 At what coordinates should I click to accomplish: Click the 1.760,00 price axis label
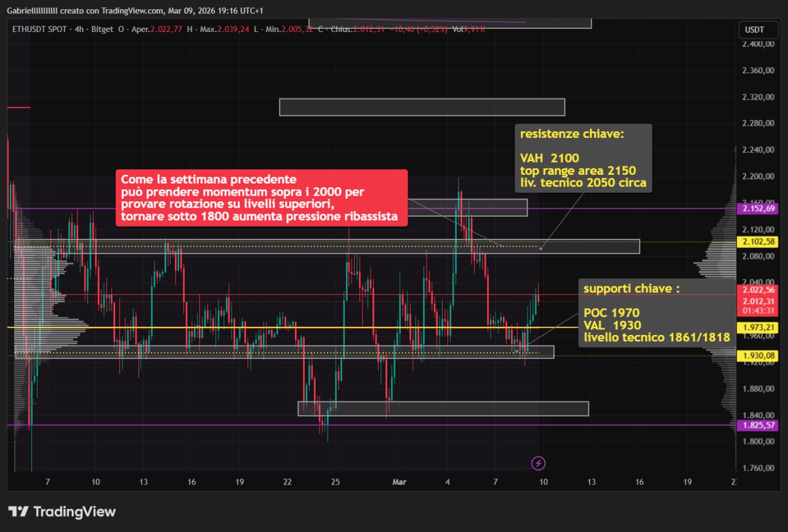757,468
